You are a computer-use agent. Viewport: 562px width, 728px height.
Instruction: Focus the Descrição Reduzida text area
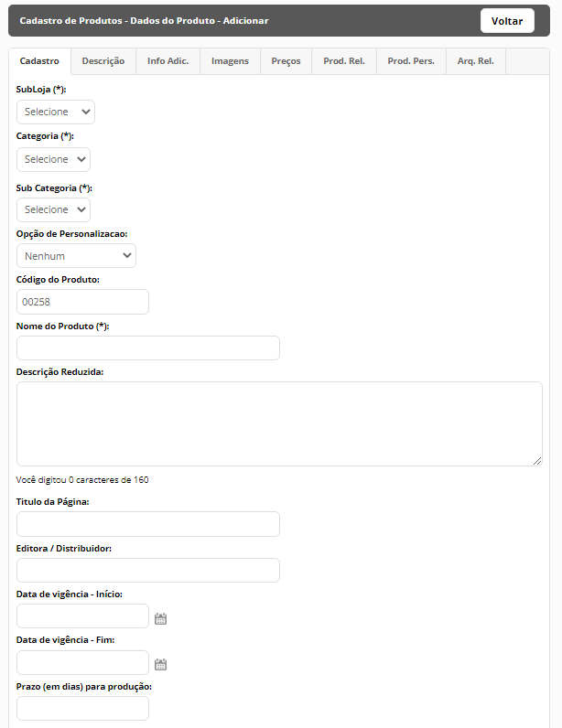[x=279, y=423]
